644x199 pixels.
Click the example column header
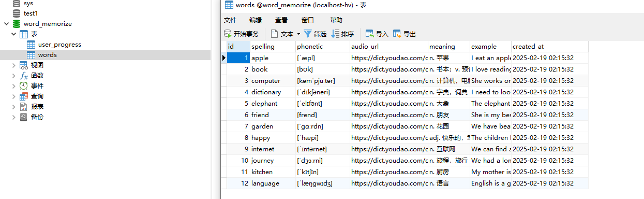pyautogui.click(x=491, y=47)
